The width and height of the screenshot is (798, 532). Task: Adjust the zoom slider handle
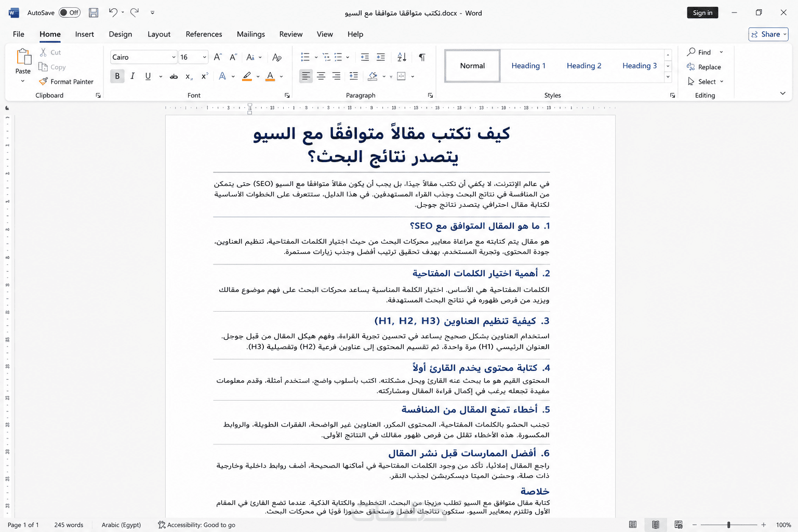[729, 525]
